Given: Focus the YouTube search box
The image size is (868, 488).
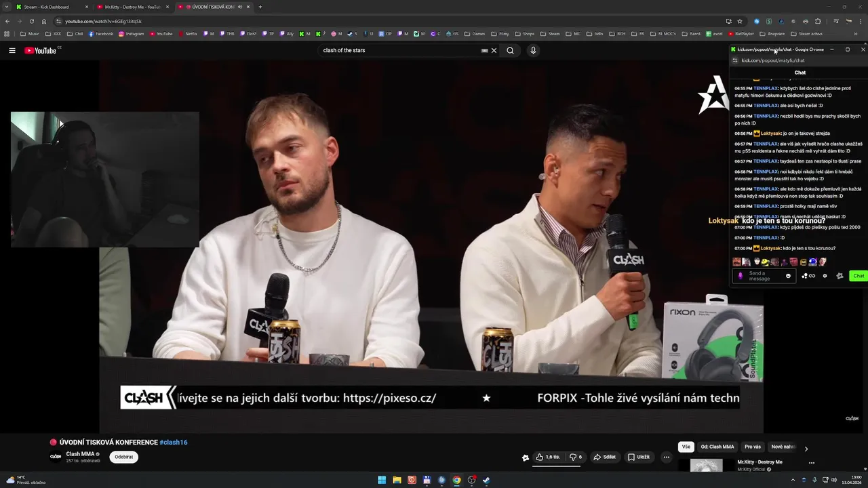Looking at the screenshot, I should (400, 50).
